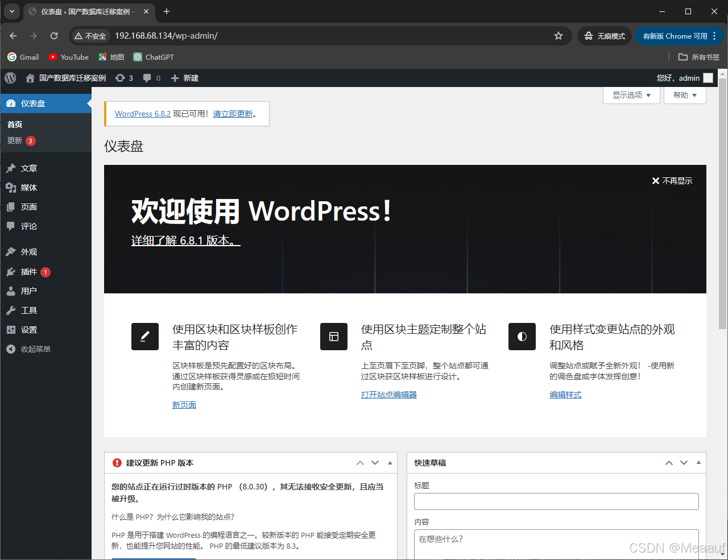Click the New page (新页面) link
Viewport: 728px width, 560px height.
(184, 405)
